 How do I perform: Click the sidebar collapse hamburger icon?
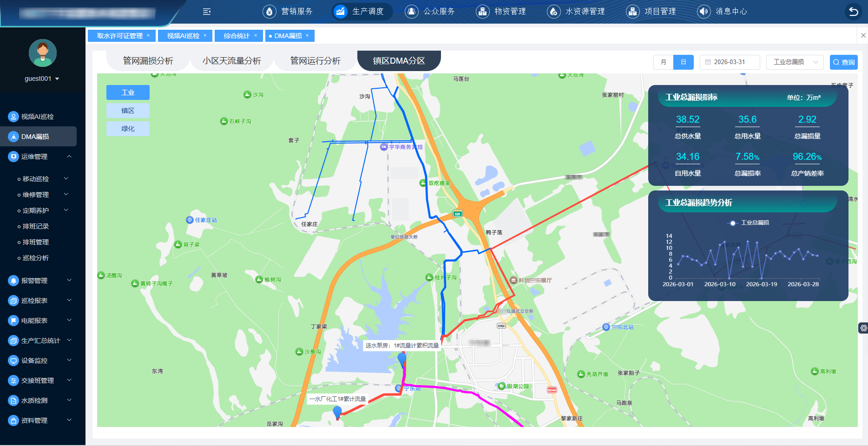(x=207, y=12)
